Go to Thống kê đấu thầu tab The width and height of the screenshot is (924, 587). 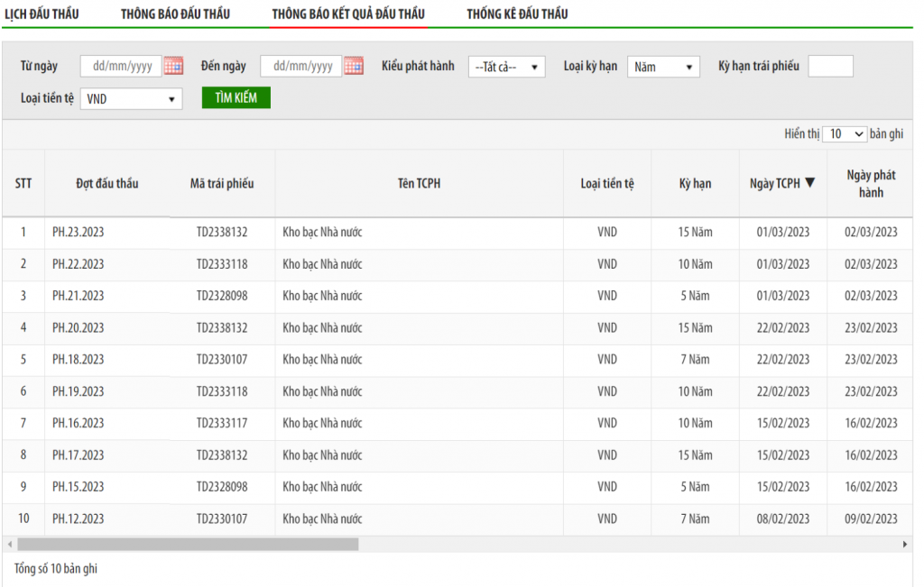[x=517, y=14]
